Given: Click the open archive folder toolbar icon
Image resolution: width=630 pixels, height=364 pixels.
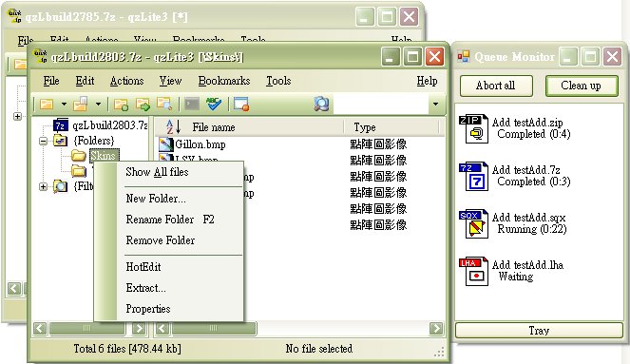Looking at the screenshot, I should [47, 105].
